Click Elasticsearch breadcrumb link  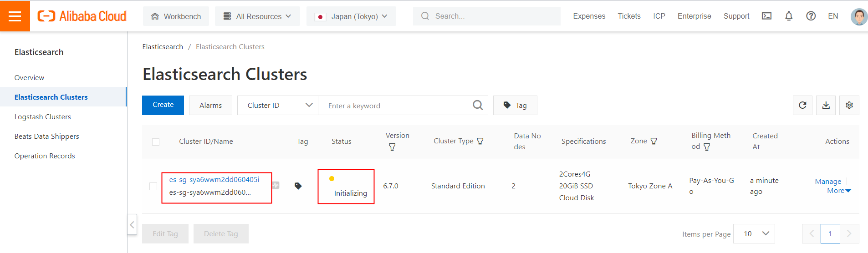click(163, 46)
